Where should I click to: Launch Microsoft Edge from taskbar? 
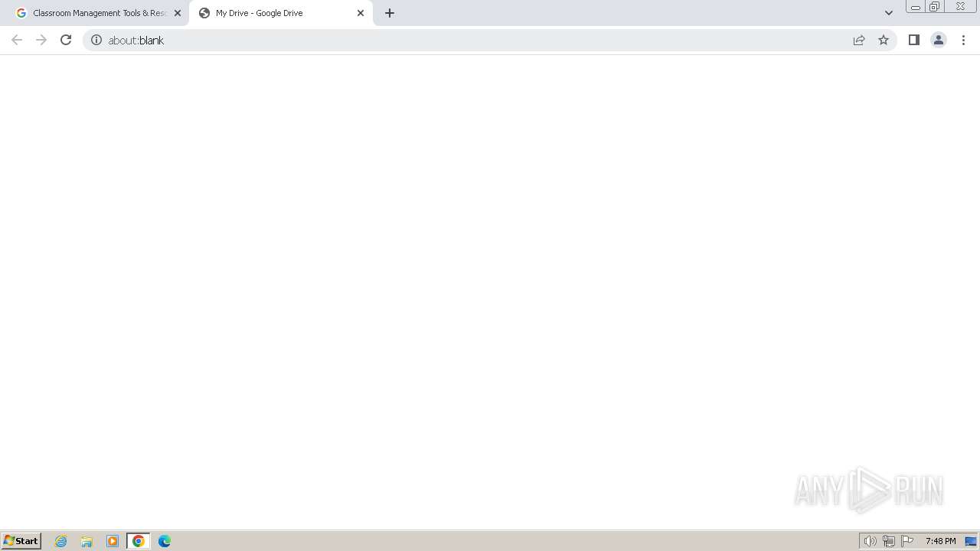click(x=165, y=541)
